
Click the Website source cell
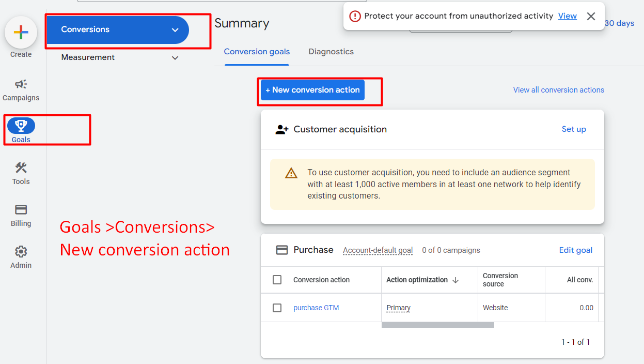pyautogui.click(x=495, y=308)
